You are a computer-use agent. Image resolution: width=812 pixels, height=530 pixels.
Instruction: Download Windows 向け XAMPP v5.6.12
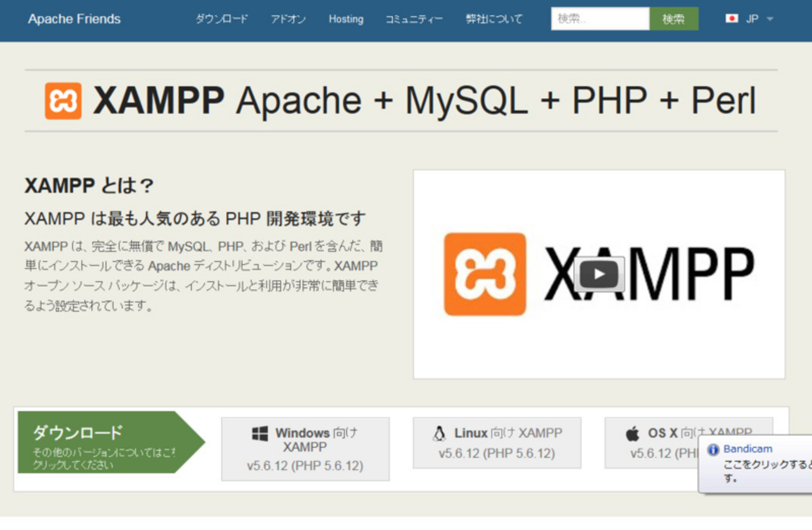click(305, 449)
